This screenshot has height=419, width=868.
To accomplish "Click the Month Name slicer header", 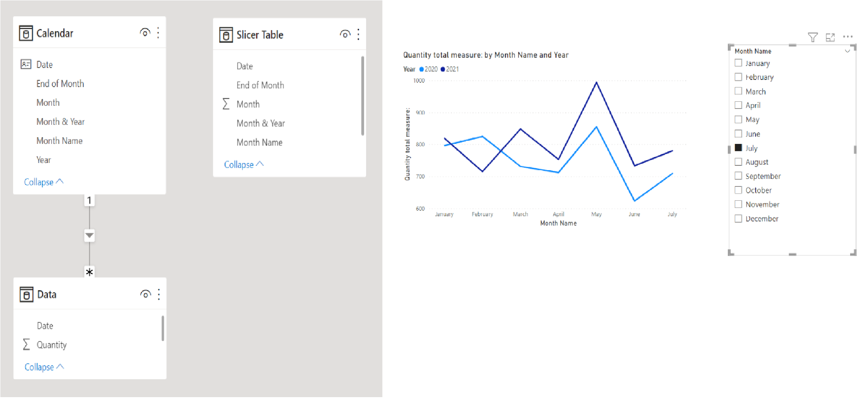I will point(753,51).
